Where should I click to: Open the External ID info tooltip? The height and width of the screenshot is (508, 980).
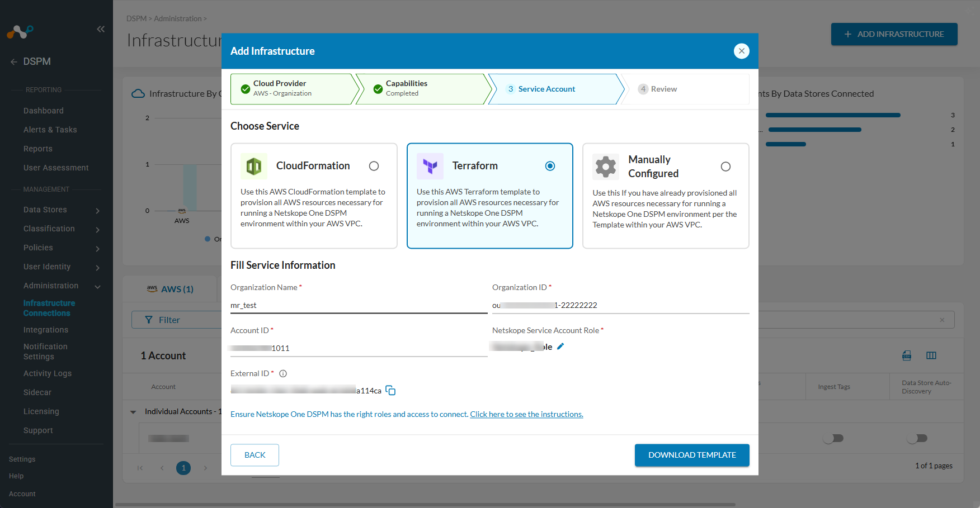283,374
